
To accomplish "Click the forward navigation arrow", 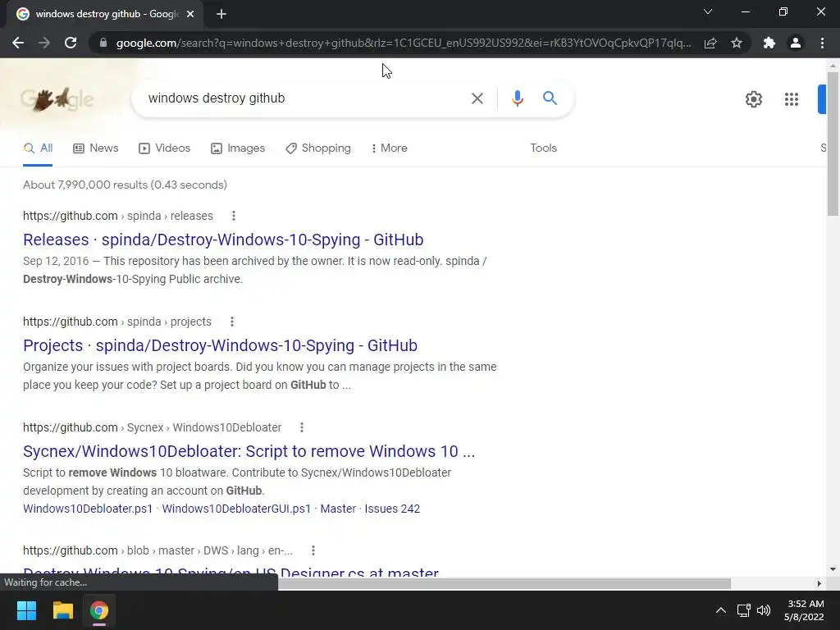I will coord(44,43).
